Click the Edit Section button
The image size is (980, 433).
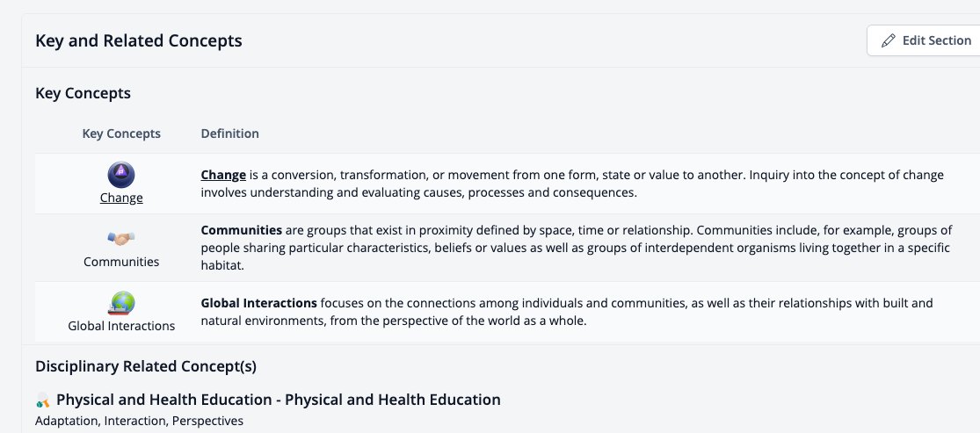[923, 40]
